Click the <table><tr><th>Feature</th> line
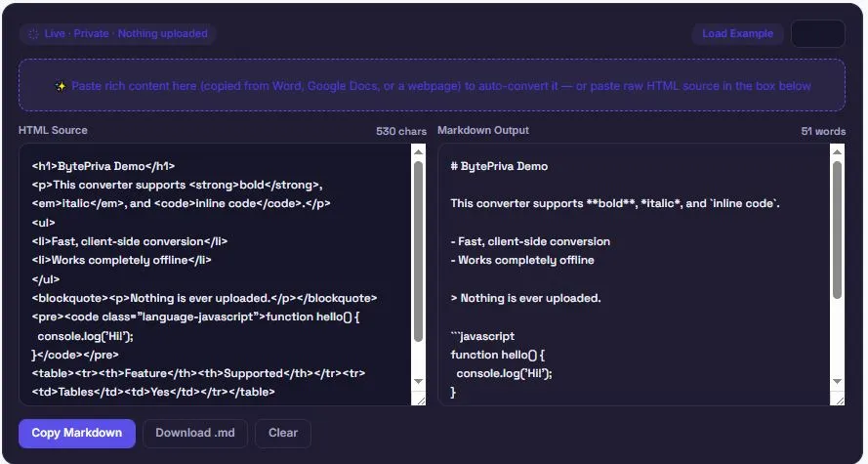The image size is (868, 464). point(198,373)
